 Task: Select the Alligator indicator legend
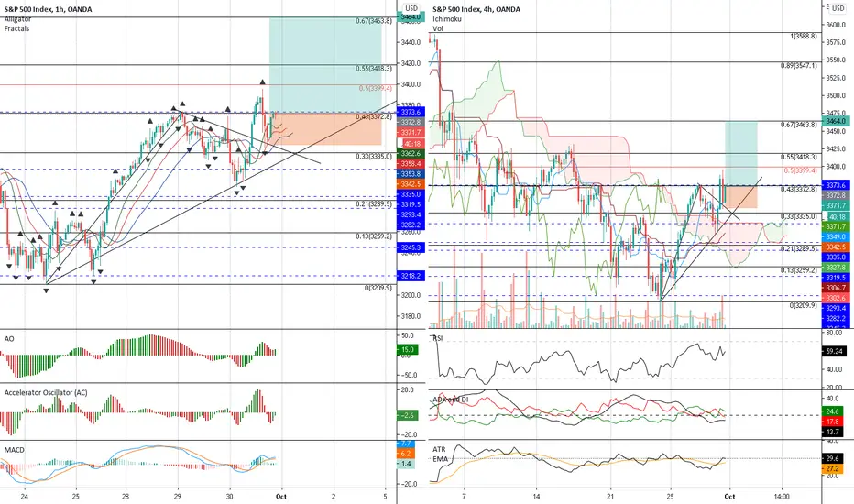coord(18,19)
